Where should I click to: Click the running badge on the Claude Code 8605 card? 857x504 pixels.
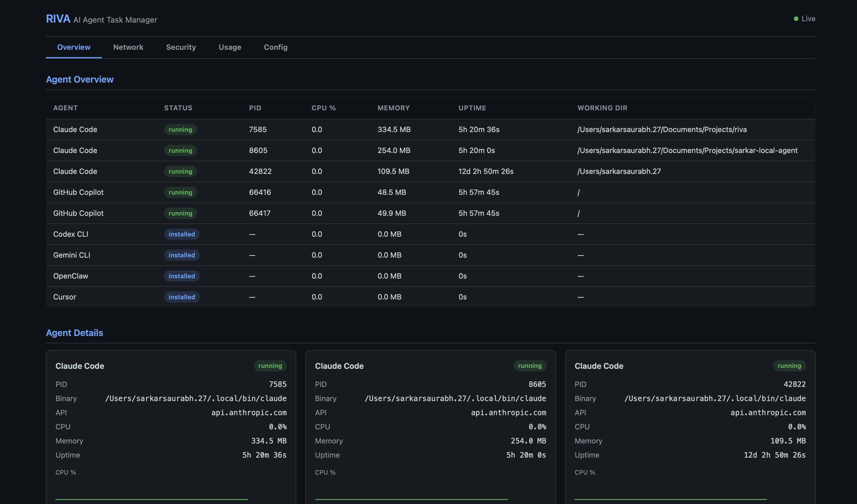(x=530, y=366)
